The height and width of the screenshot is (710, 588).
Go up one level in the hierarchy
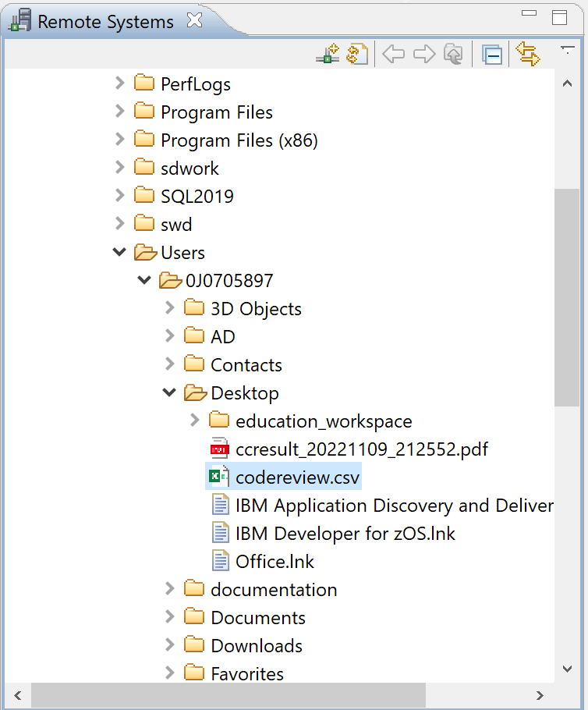(x=453, y=53)
